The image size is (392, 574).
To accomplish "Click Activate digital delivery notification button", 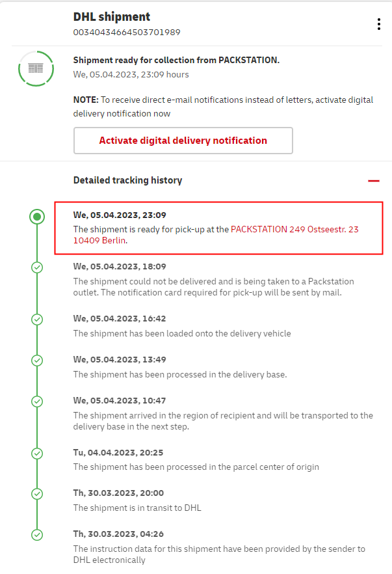I will click(183, 141).
